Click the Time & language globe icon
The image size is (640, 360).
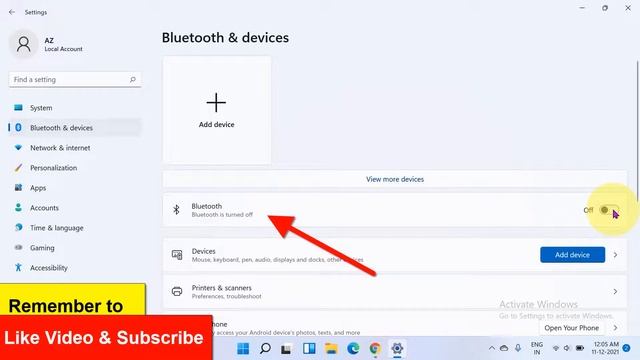tap(18, 227)
